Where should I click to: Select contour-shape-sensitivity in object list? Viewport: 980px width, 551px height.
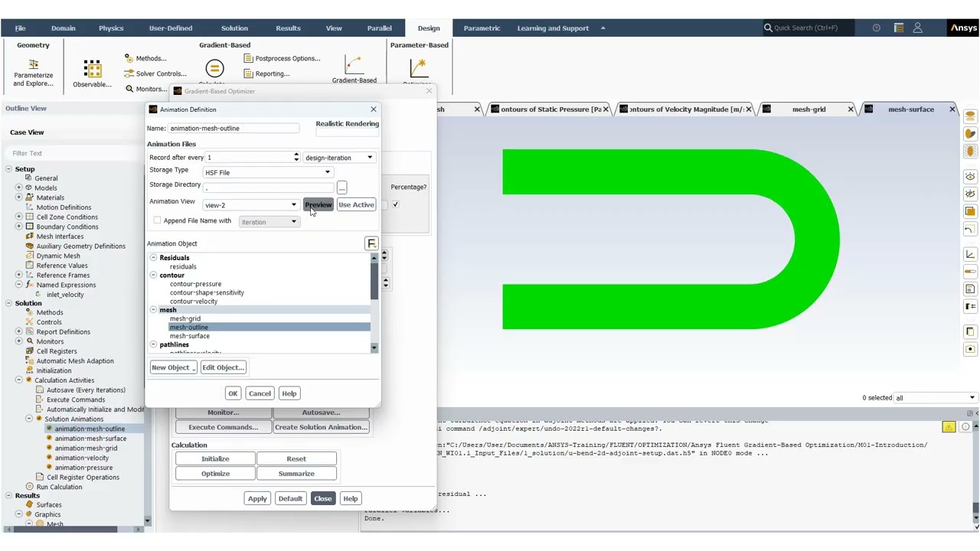pyautogui.click(x=207, y=292)
